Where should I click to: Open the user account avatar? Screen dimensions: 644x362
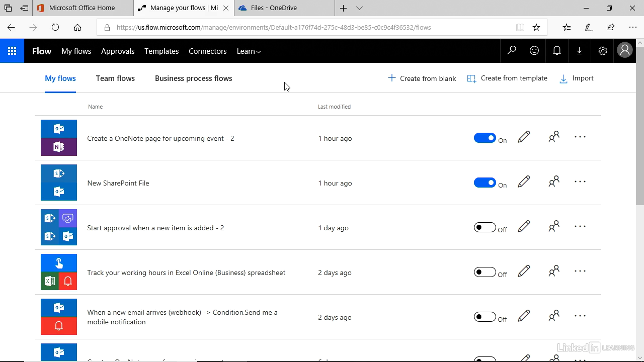click(x=625, y=50)
